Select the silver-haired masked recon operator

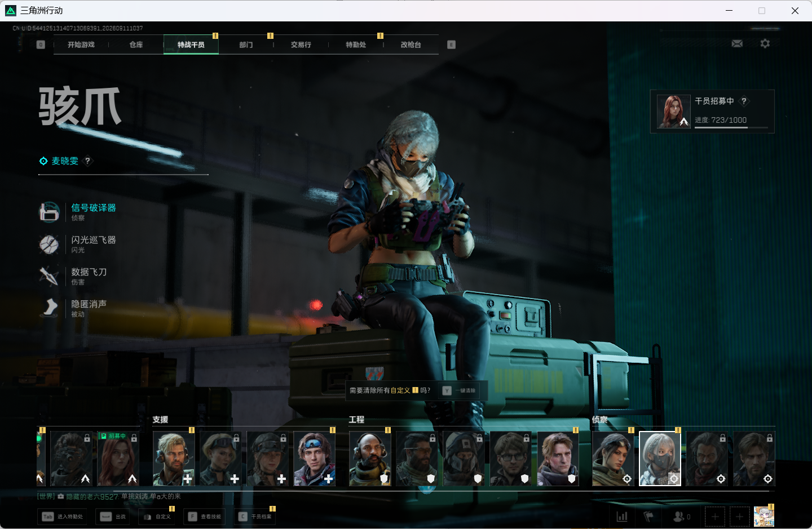tap(660, 459)
